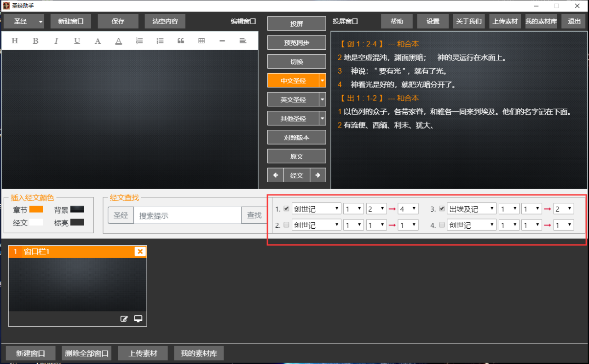Check the row 4 scripture checkbox

[x=442, y=225]
